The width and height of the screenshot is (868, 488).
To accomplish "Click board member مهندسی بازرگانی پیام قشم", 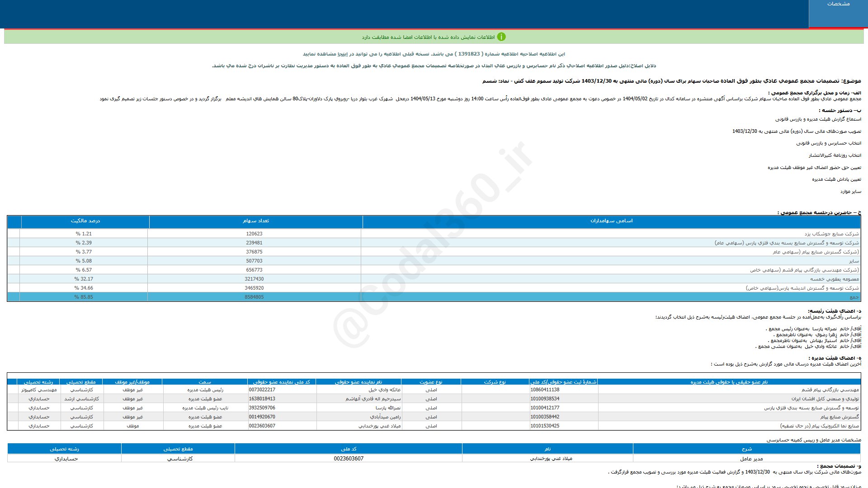I will 830,390.
